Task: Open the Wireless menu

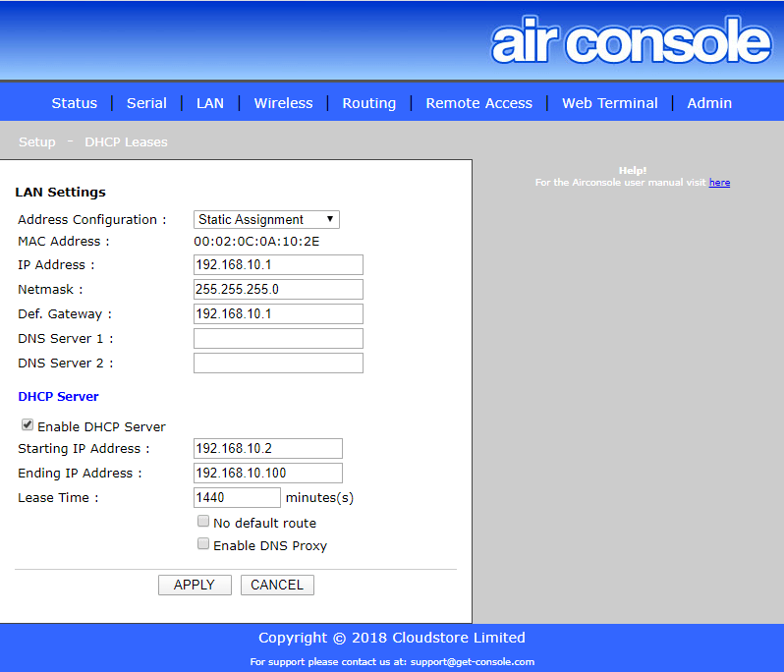Action: point(284,103)
